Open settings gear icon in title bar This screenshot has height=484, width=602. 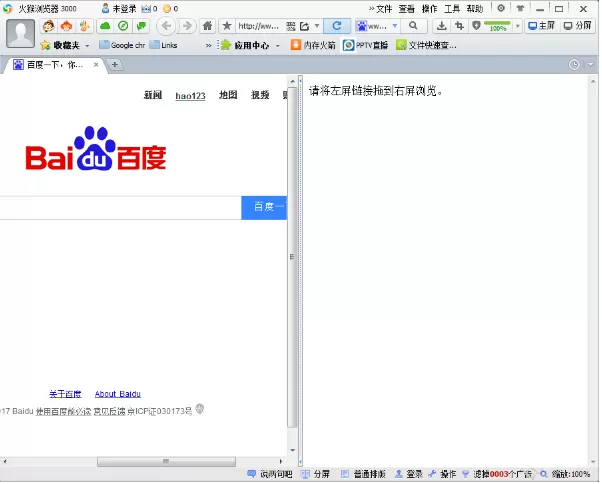pos(501,8)
